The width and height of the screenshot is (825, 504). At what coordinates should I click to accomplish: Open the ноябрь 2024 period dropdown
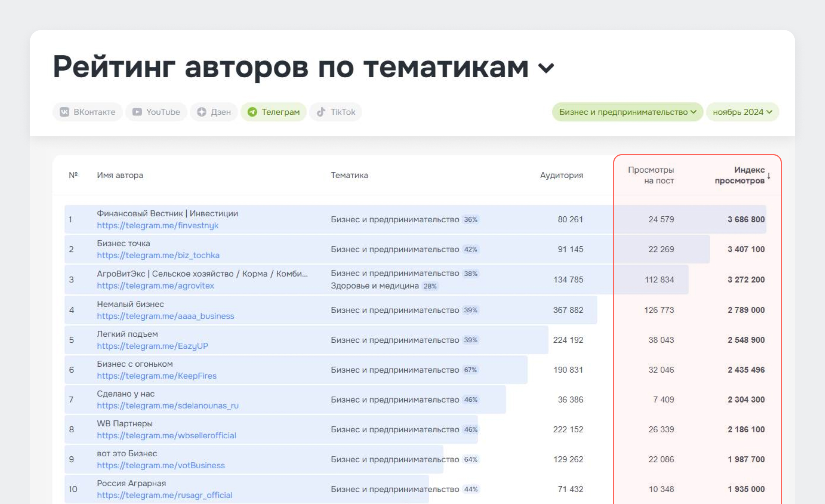coord(742,112)
